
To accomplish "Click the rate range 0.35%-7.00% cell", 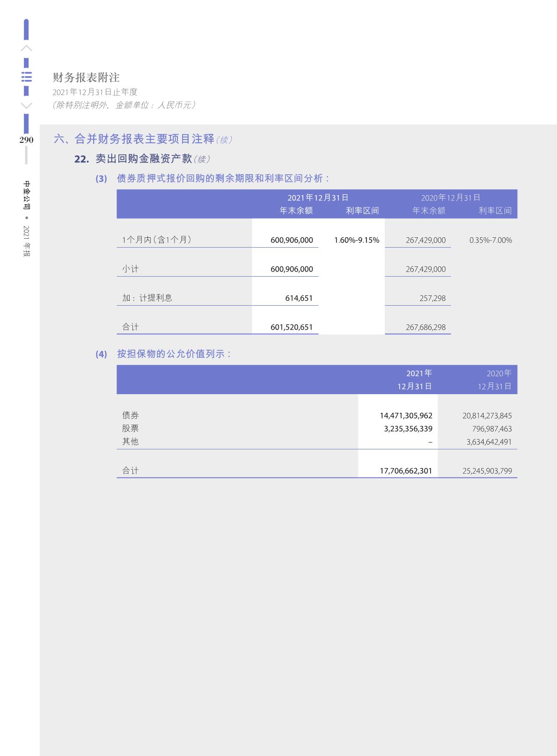I will (x=490, y=240).
